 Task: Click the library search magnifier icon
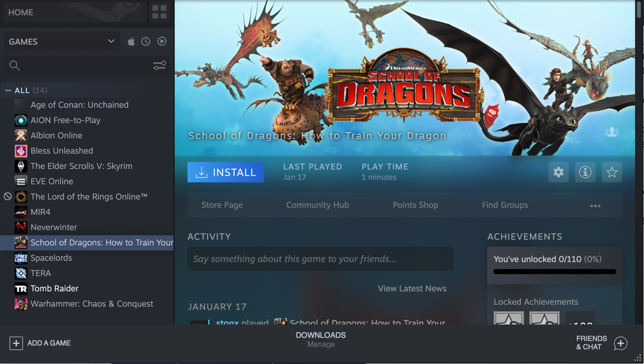tap(14, 65)
